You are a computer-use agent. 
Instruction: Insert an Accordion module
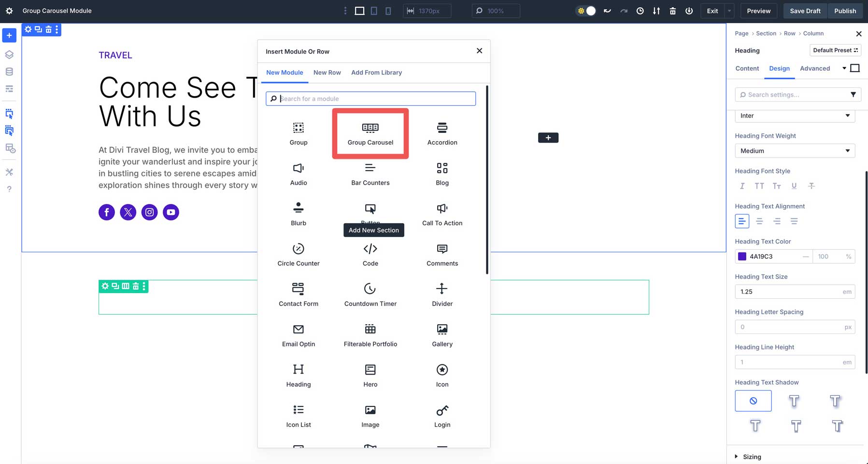(441, 132)
